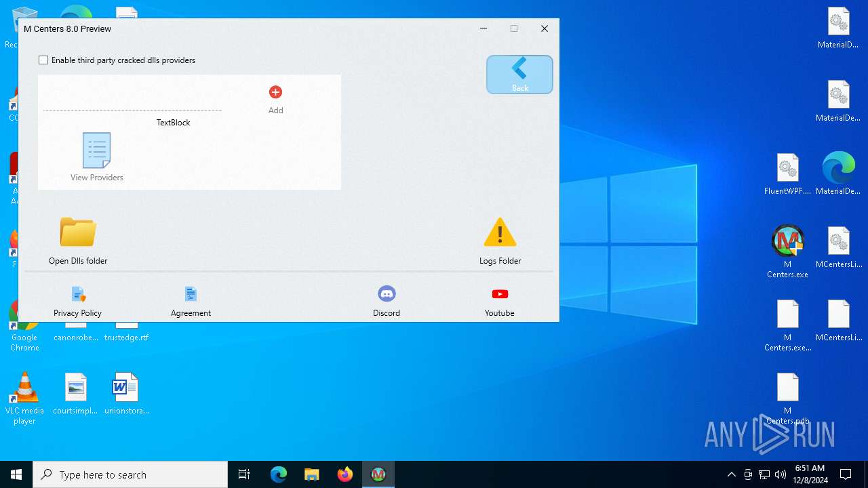Select the M Centers.exe application desktop icon
Image resolution: width=868 pixels, height=488 pixels.
tap(787, 251)
